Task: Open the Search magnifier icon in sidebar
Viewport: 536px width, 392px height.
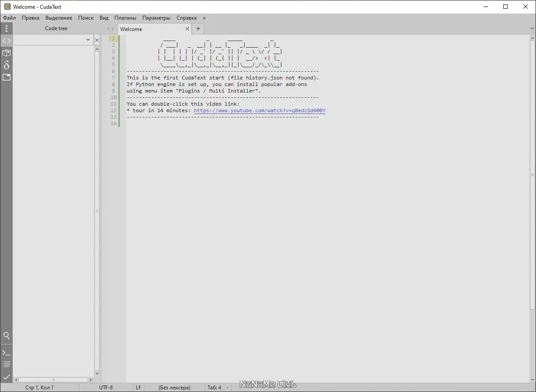Action: click(7, 336)
